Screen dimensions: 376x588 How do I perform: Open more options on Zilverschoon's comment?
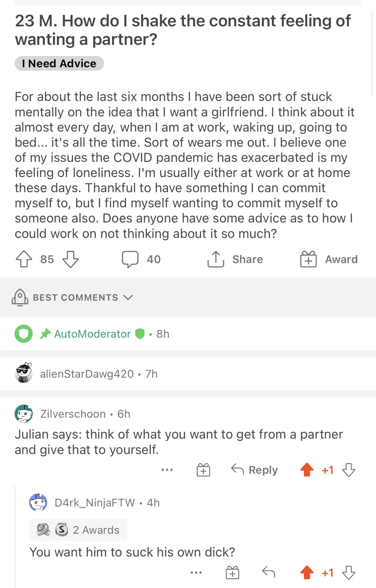167,470
